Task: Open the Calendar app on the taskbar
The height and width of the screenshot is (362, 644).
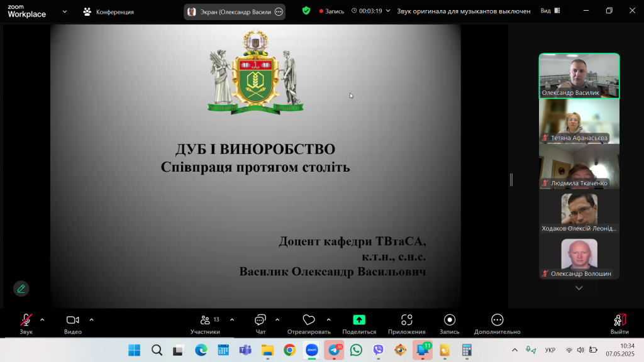Action: (223, 350)
